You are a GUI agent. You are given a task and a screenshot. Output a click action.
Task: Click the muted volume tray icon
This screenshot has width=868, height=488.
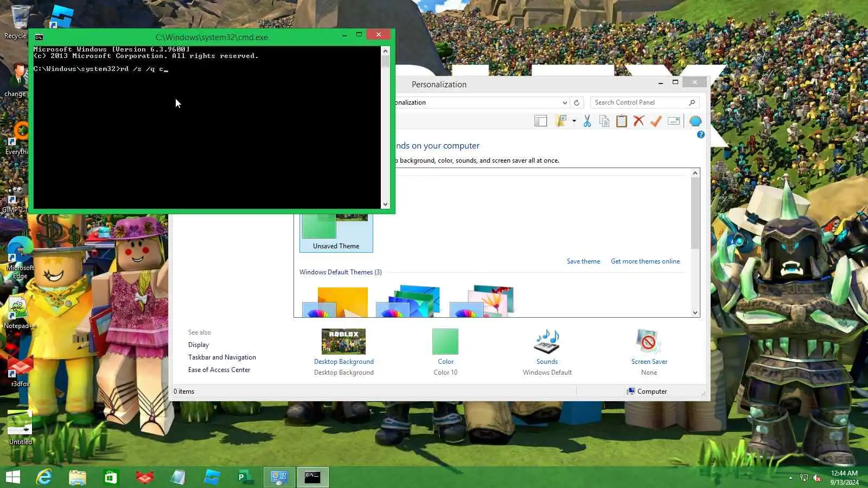[x=817, y=478]
